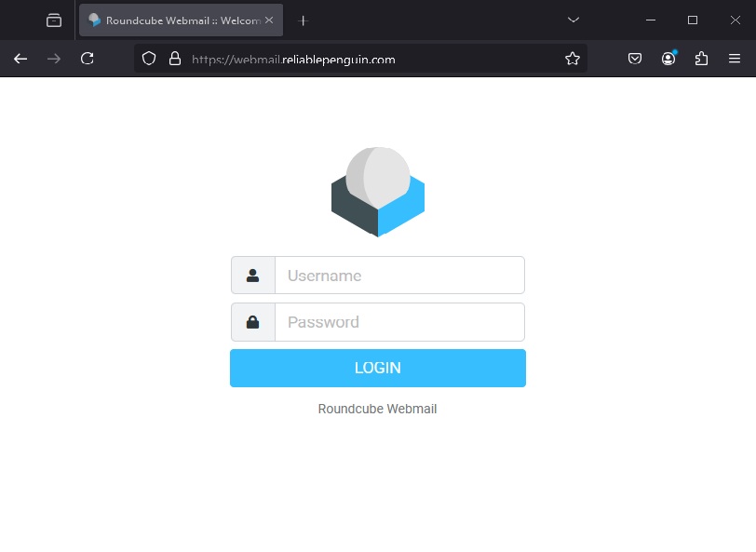
Task: Focus the Password input field
Action: pos(399,322)
